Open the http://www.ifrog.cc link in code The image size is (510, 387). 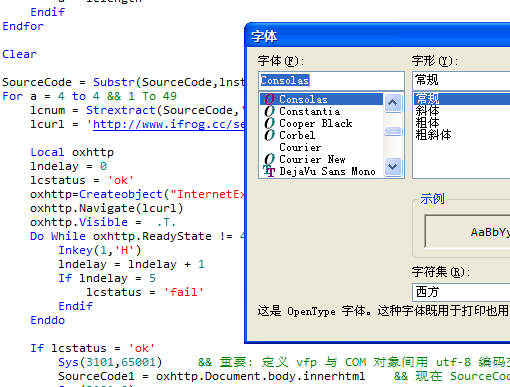(169, 124)
